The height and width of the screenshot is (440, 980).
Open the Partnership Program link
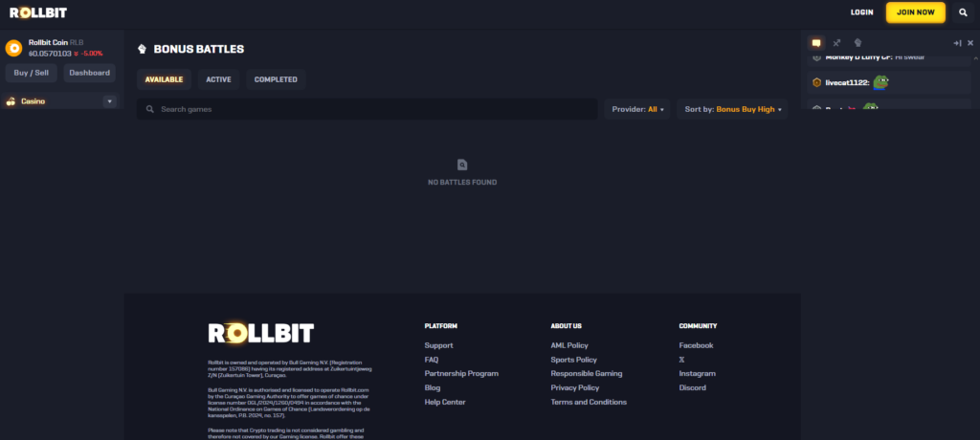coord(461,374)
